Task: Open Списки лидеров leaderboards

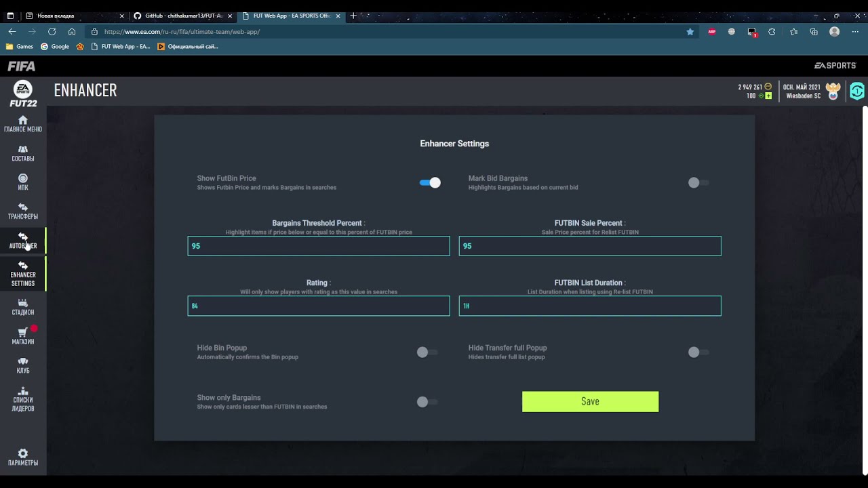Action: point(23,399)
